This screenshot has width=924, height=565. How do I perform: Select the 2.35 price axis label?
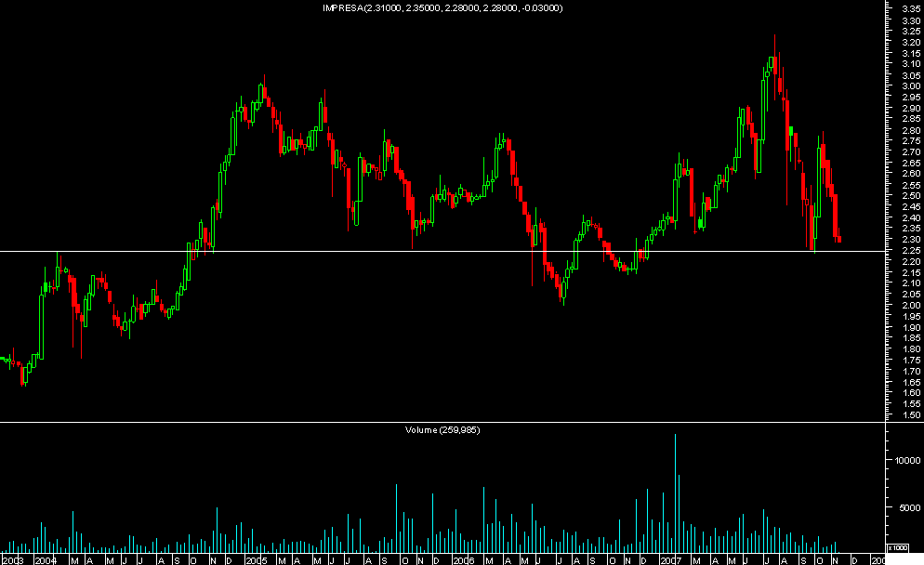[x=911, y=229]
